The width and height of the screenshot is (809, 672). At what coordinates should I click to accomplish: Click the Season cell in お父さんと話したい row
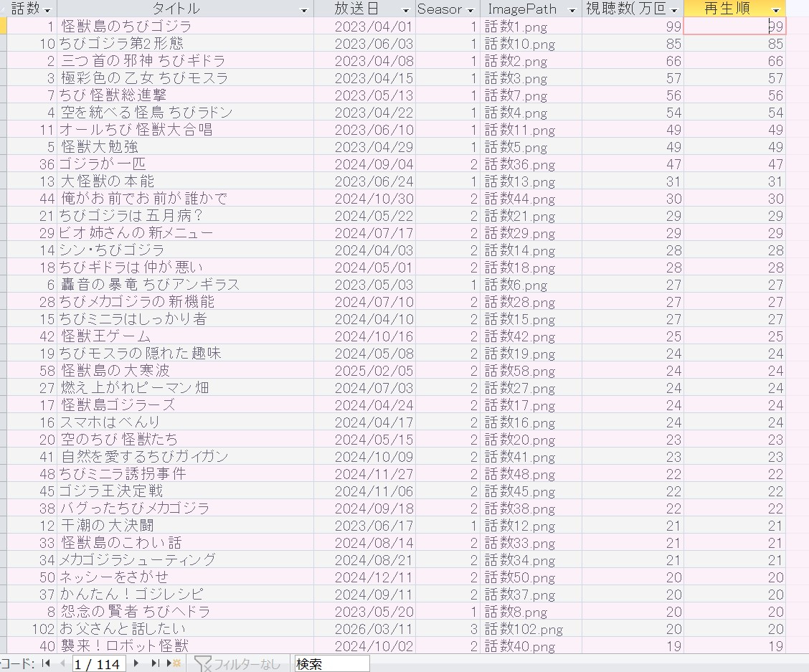click(448, 629)
